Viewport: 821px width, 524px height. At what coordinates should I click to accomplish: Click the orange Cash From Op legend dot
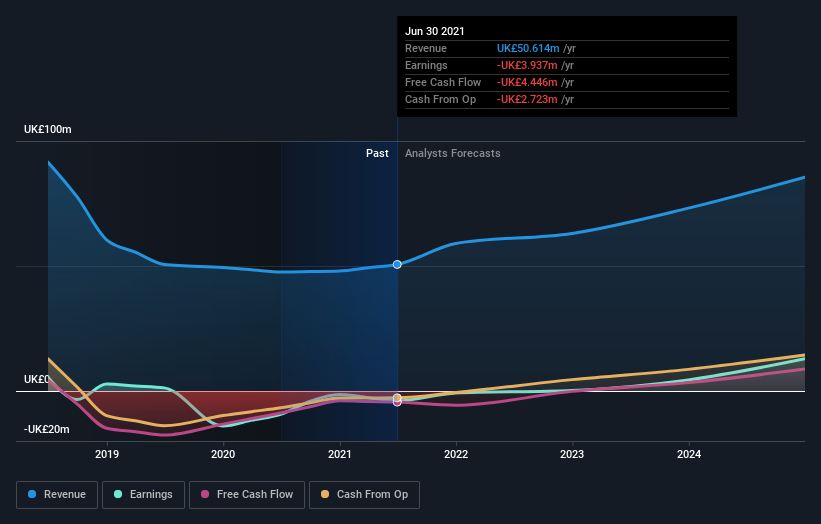click(x=325, y=494)
